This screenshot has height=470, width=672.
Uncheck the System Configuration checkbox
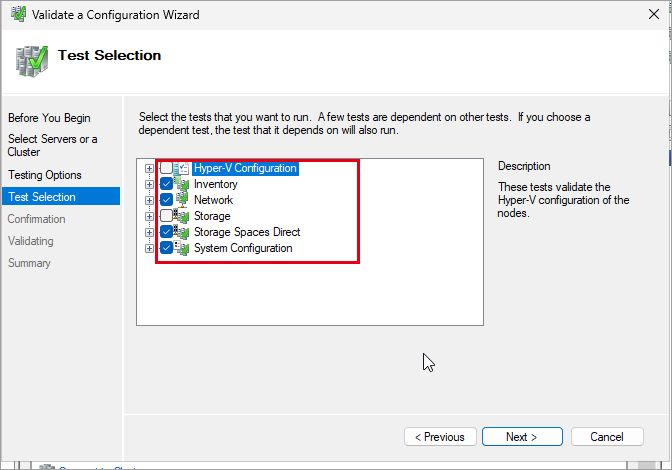pos(166,248)
